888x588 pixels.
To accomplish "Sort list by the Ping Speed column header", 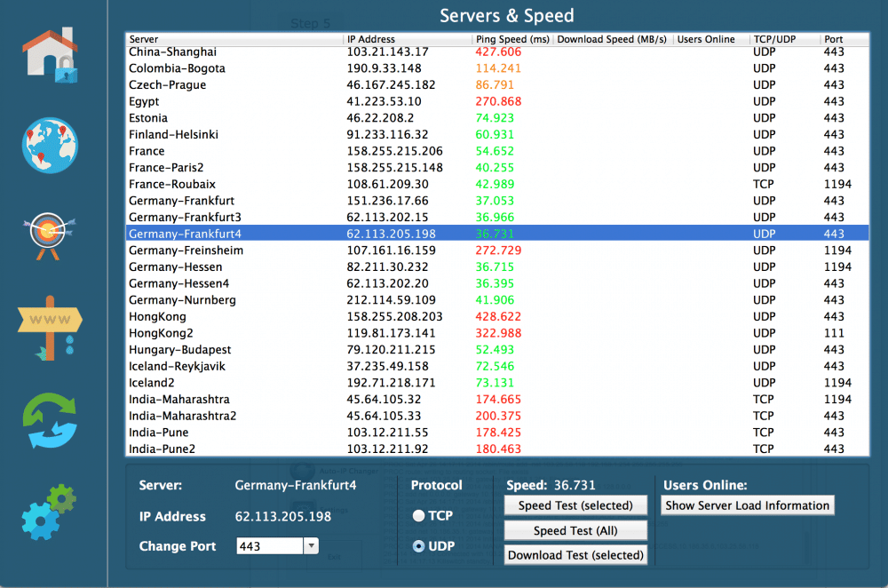I will pyautogui.click(x=506, y=39).
